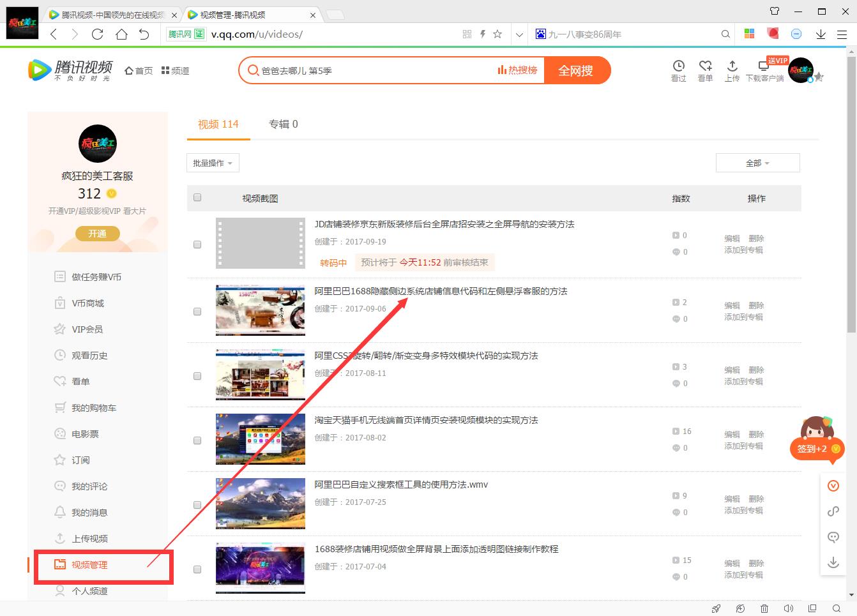
Task: Open the 全部 filter dropdown
Action: (757, 163)
